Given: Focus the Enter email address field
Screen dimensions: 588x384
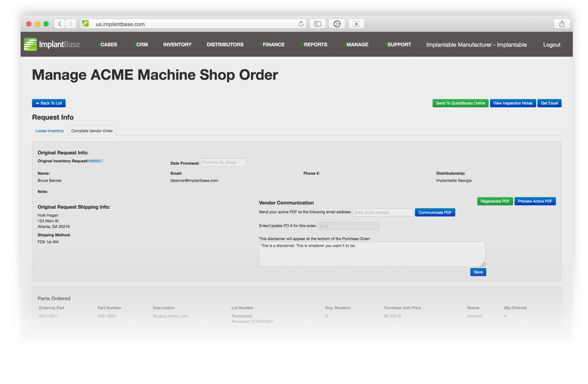Looking at the screenshot, I should tap(383, 213).
